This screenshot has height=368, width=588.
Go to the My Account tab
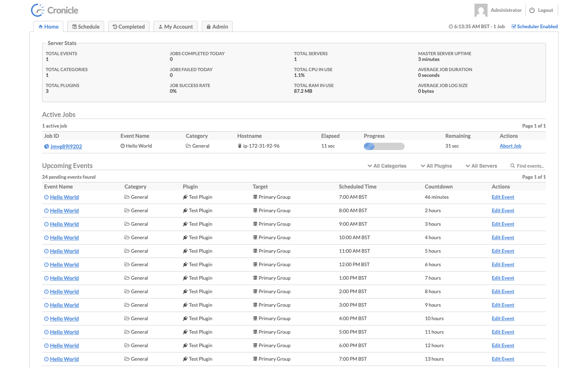coord(176,27)
